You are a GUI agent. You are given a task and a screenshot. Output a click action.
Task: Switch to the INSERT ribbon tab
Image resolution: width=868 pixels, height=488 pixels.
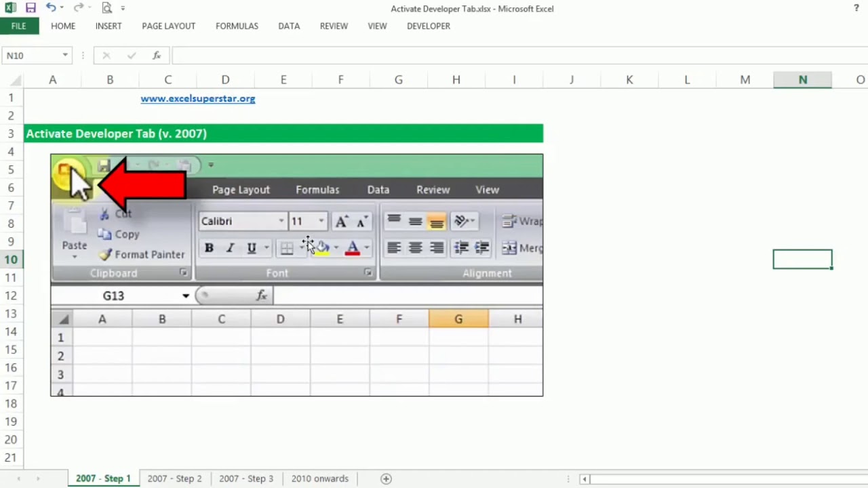click(108, 26)
